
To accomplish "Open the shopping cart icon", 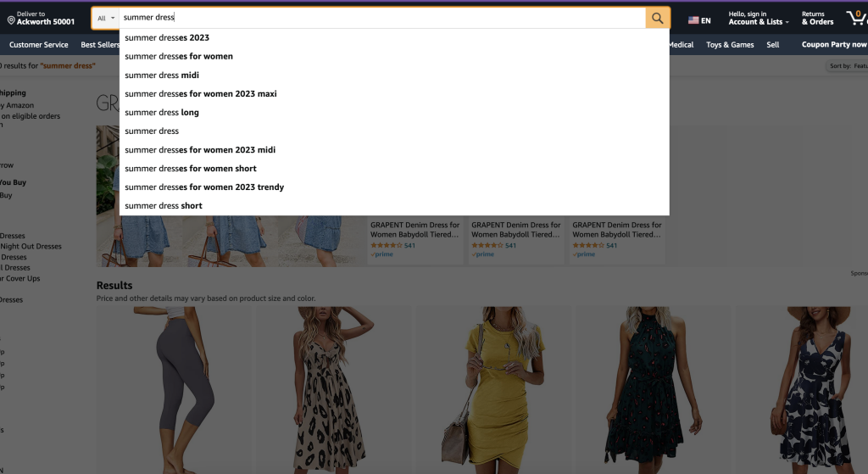I will pos(856,18).
